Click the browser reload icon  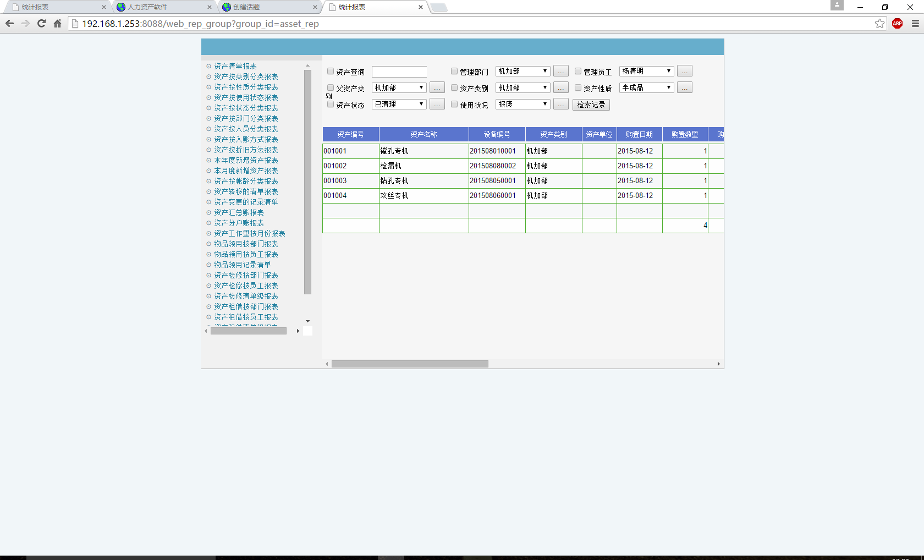click(41, 24)
